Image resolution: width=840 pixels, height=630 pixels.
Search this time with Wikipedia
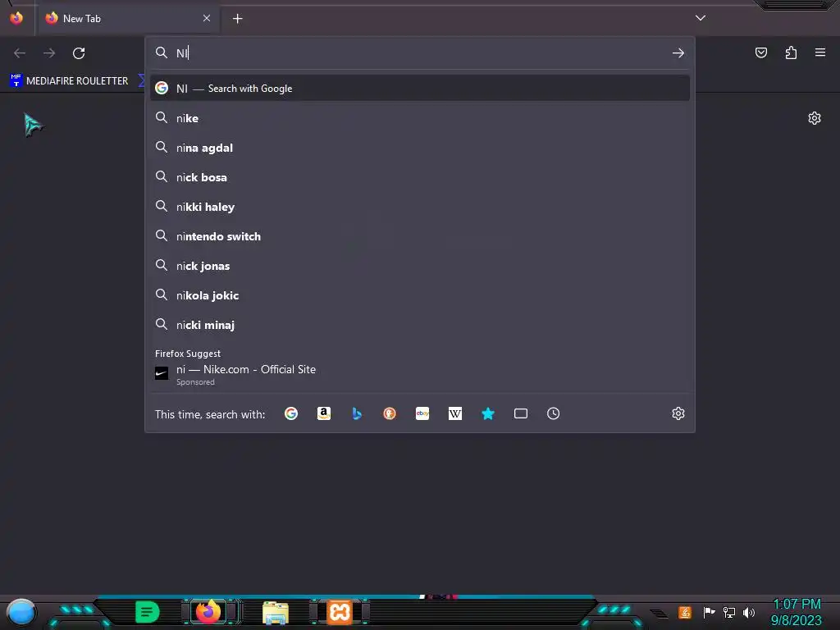454,413
